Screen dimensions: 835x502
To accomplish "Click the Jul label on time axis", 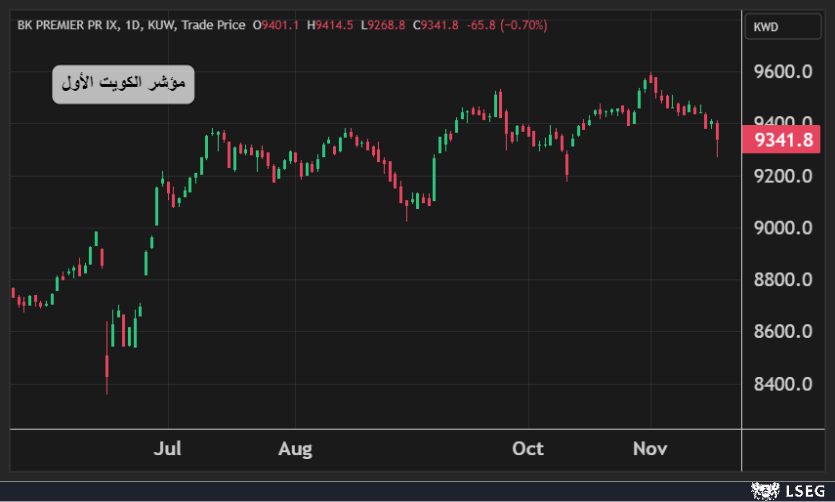I will coord(167,448).
